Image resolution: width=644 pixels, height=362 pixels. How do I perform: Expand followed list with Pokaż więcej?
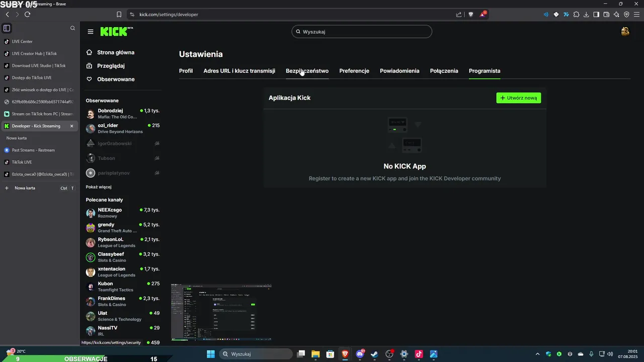coord(99,187)
